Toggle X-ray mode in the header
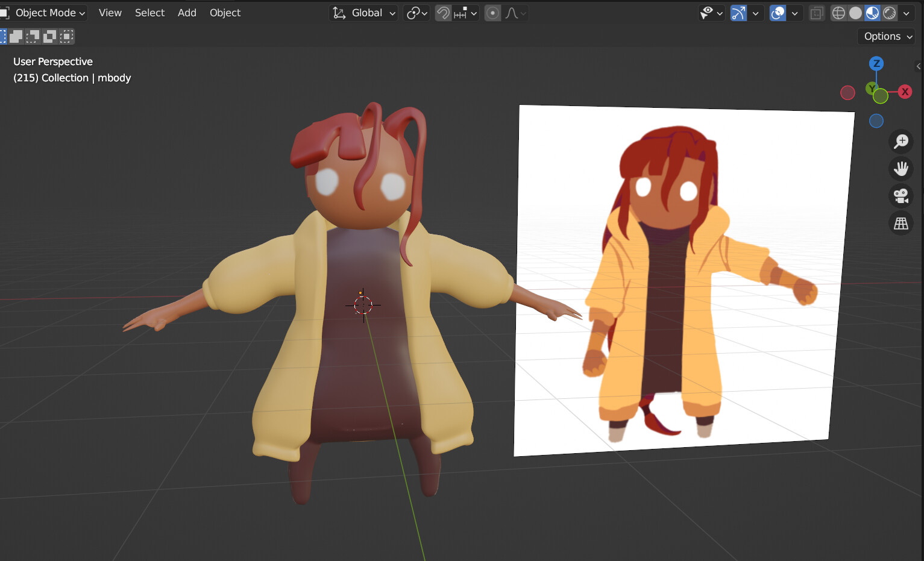 click(x=817, y=13)
